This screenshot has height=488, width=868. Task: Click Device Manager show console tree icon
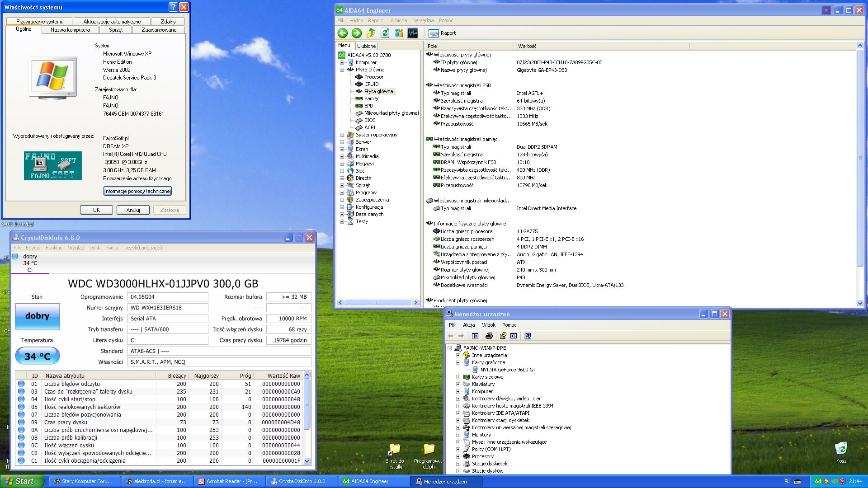[475, 336]
